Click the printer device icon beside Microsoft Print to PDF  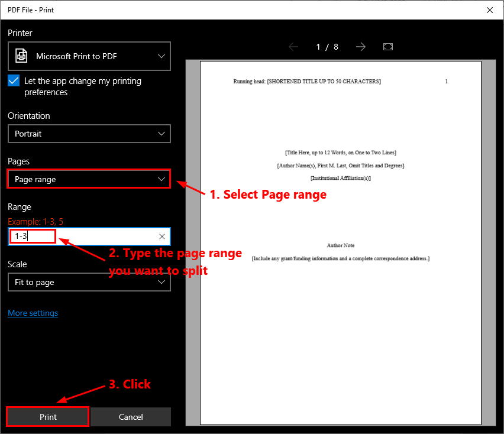coord(22,56)
